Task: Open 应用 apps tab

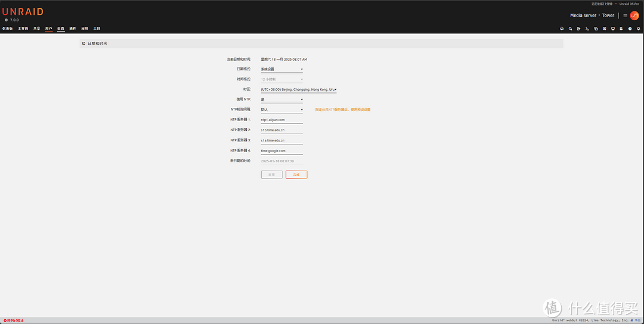Action: click(85, 29)
